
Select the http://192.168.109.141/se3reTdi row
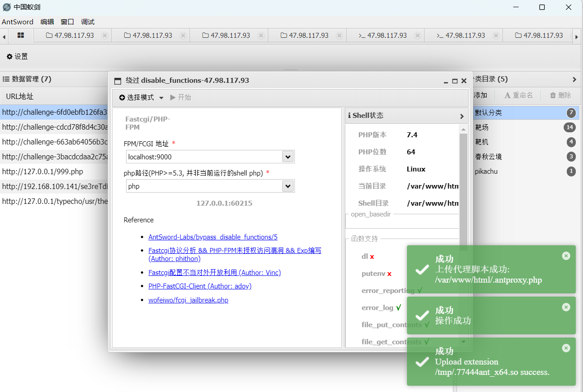tap(54, 187)
